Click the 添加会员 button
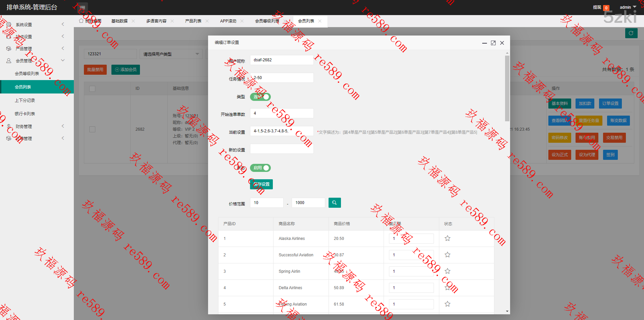 (126, 70)
